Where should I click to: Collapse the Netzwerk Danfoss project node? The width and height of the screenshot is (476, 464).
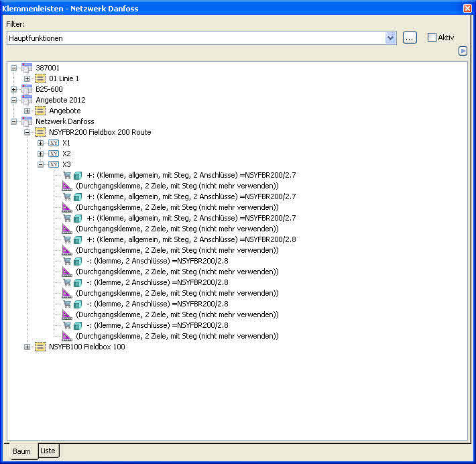(13, 121)
